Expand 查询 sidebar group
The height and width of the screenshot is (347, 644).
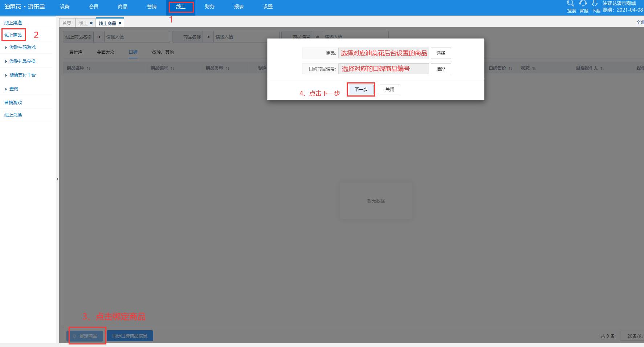click(x=14, y=89)
